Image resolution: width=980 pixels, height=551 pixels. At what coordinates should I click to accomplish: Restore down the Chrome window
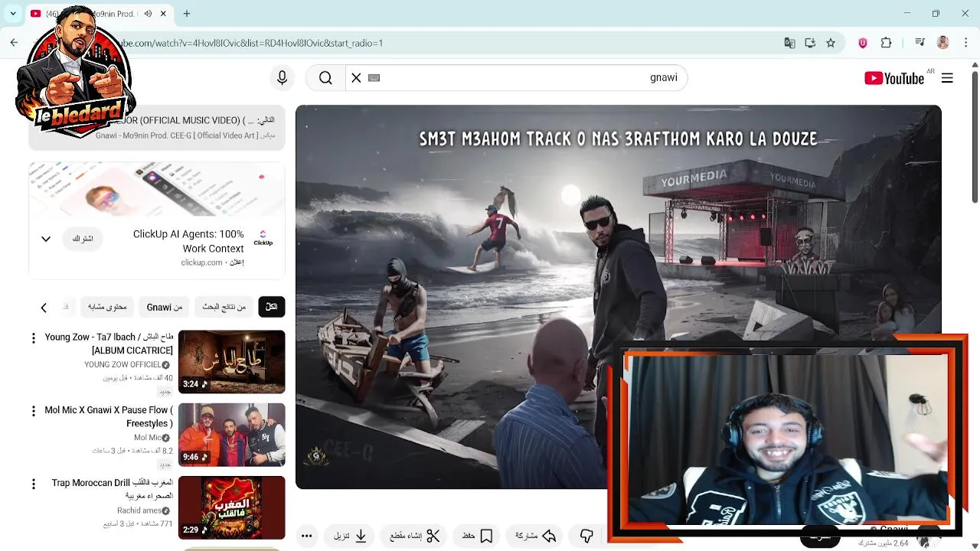tap(936, 13)
